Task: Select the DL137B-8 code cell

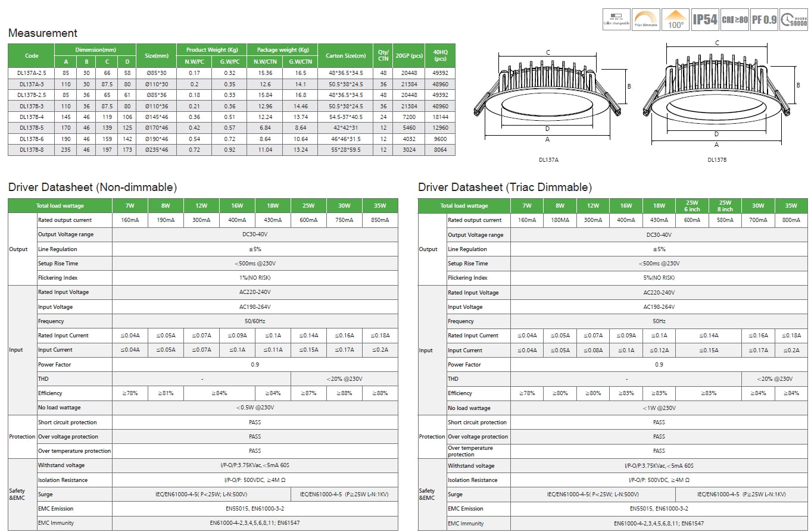Action: [31, 150]
